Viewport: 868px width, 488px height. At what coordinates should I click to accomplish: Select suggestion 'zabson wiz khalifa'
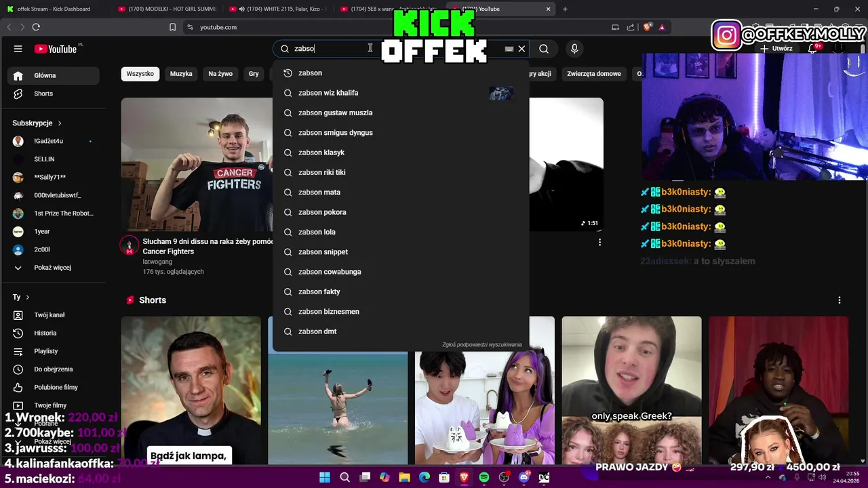click(x=401, y=93)
